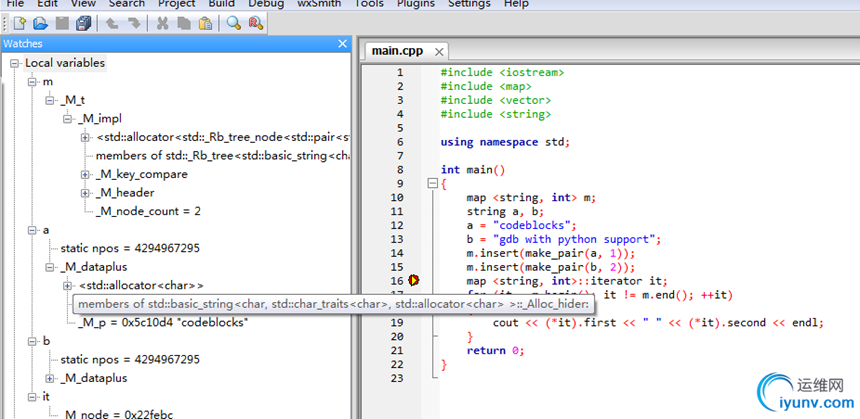Click the Open file toolbar icon
This screenshot has width=860, height=419.
[40, 23]
